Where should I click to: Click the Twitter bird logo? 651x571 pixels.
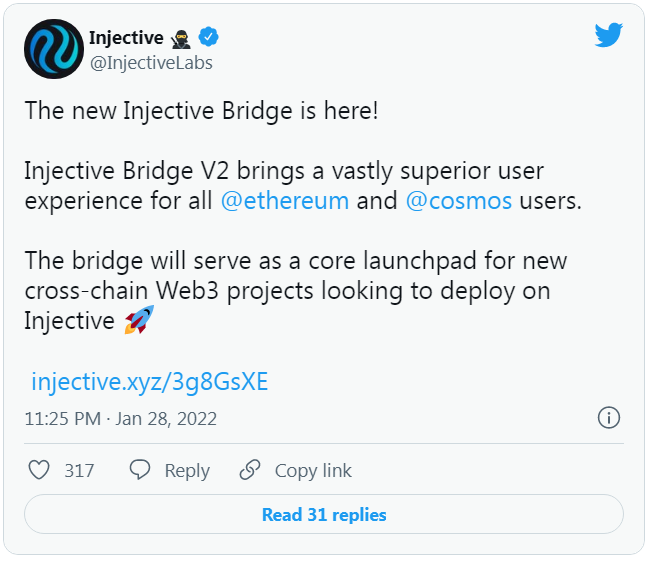(608, 35)
